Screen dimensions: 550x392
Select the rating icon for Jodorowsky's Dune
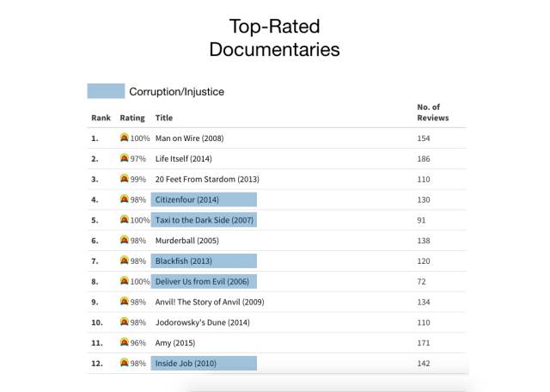pos(124,322)
